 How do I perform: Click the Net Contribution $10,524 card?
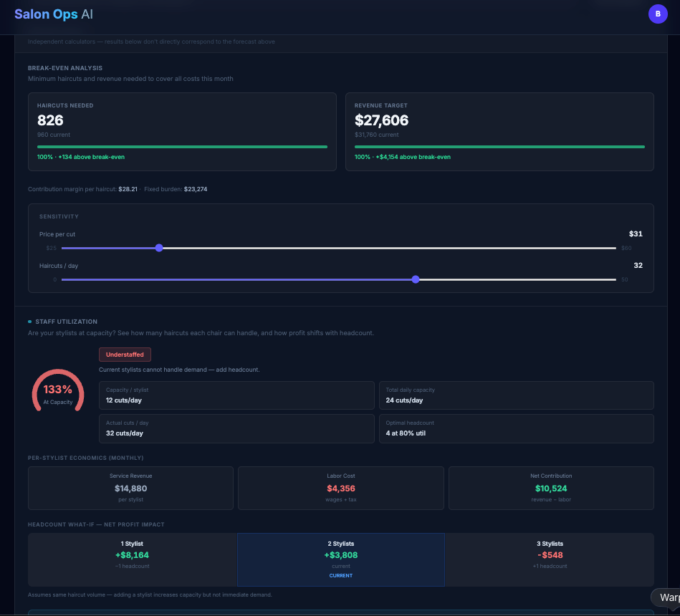click(x=551, y=488)
